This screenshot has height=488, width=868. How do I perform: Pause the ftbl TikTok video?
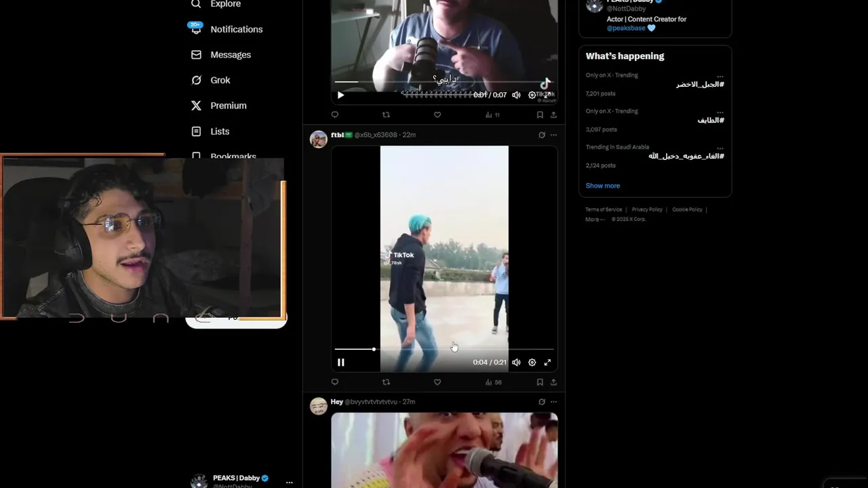tap(340, 363)
